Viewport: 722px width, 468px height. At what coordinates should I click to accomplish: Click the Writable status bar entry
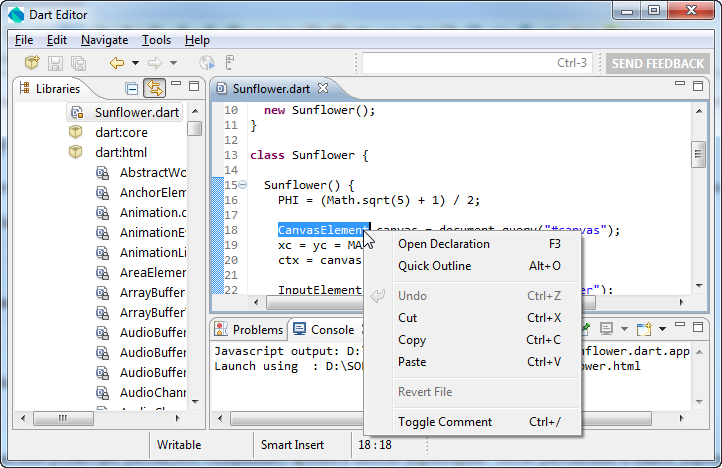click(179, 445)
